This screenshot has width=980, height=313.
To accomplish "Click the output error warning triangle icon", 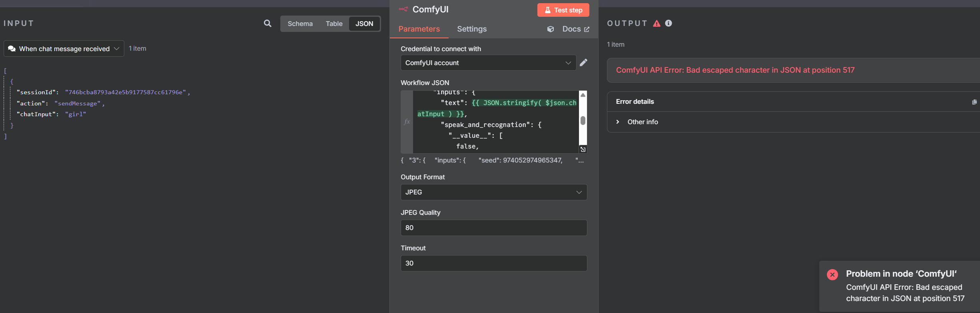I will click(x=657, y=24).
